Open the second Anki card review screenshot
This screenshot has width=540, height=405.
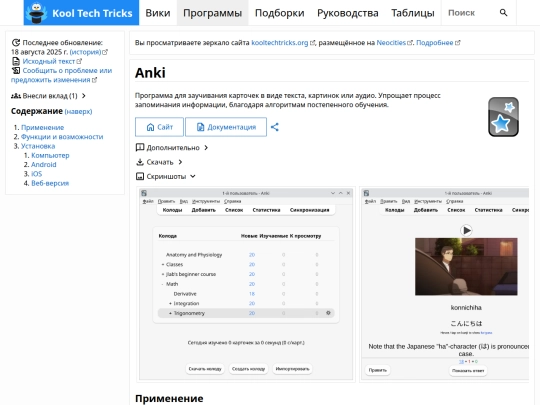click(444, 284)
